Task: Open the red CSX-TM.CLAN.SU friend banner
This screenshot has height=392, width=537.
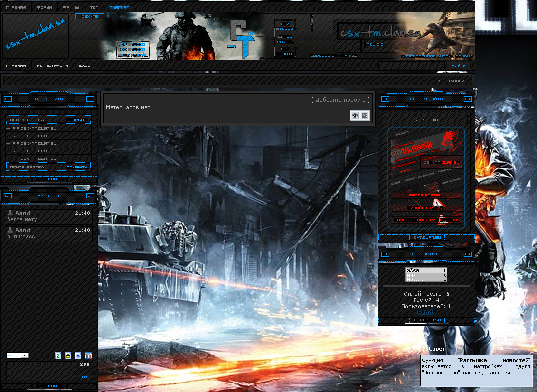Action: click(442, 163)
